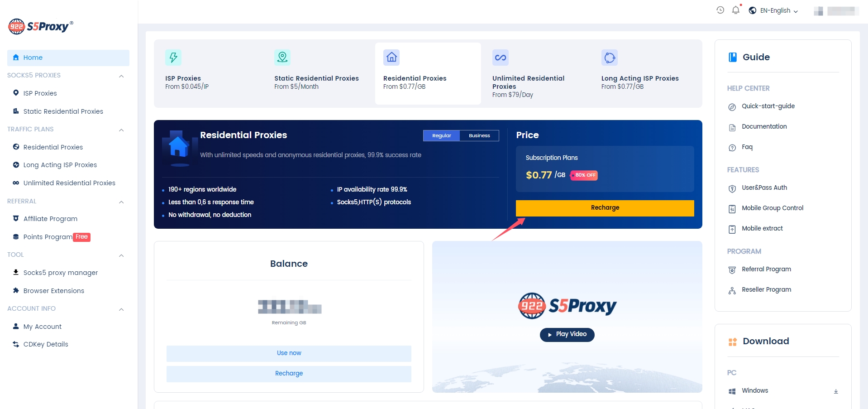Screen dimensions: 868x409
Task: Click the notification bell icon
Action: (735, 10)
